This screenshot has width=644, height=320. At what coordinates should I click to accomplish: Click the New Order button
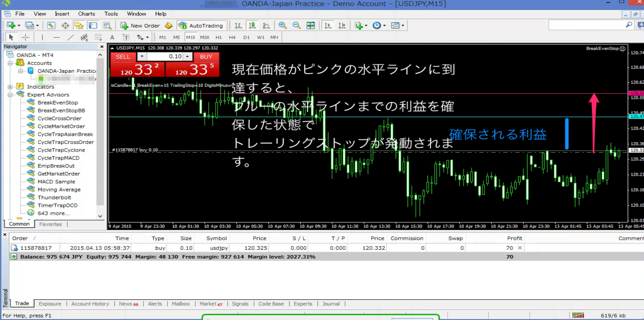coord(140,25)
